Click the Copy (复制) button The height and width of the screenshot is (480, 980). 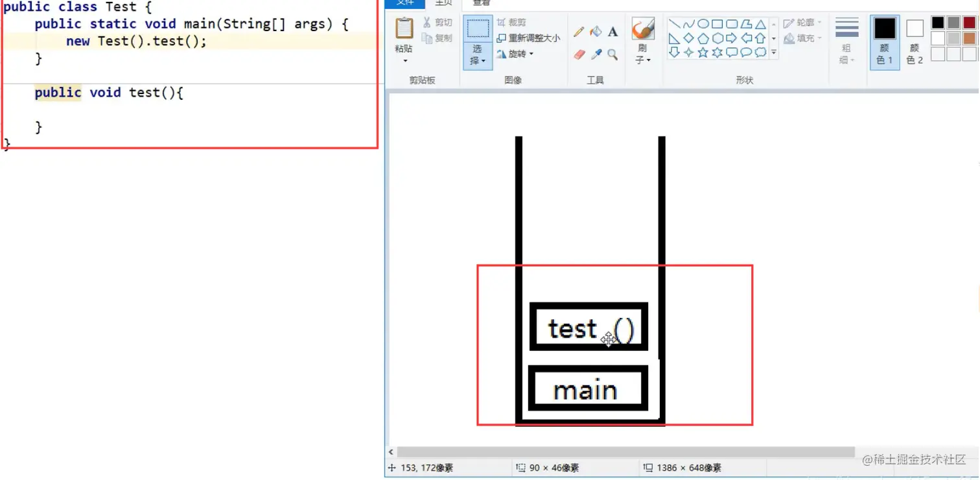tap(438, 37)
